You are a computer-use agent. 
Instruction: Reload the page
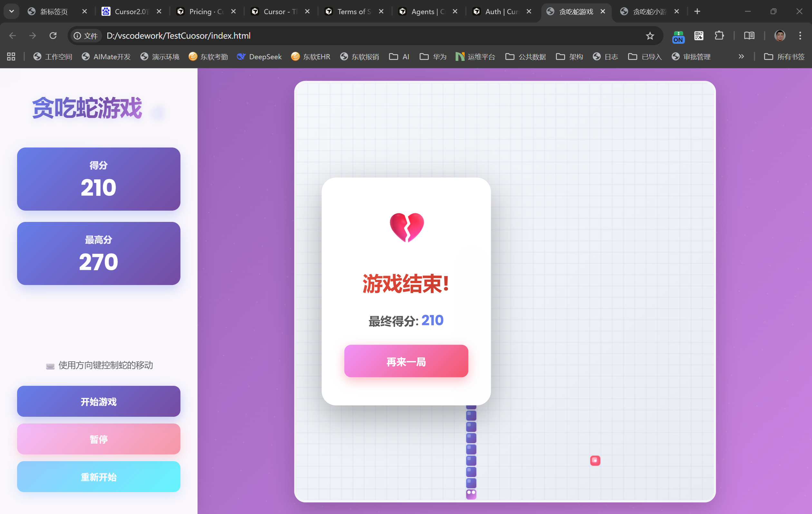point(53,36)
